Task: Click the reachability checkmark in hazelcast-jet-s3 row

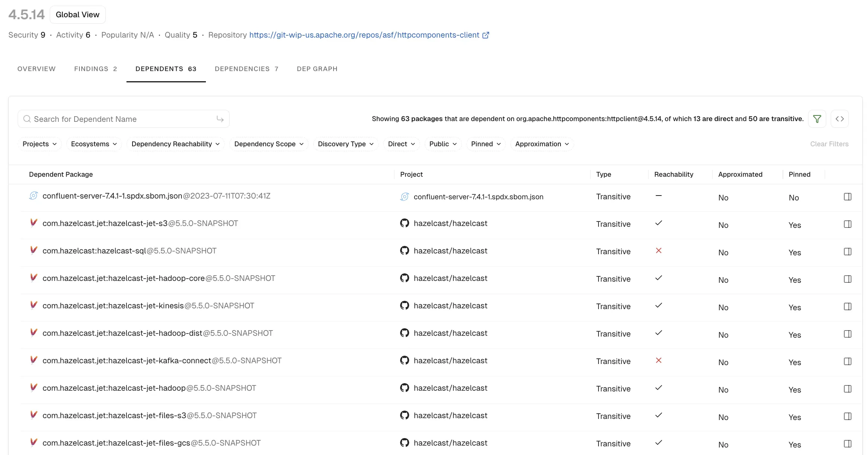Action: (658, 223)
